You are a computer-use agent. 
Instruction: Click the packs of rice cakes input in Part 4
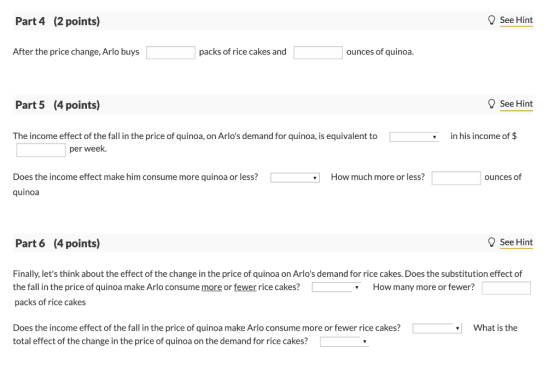pyautogui.click(x=170, y=52)
